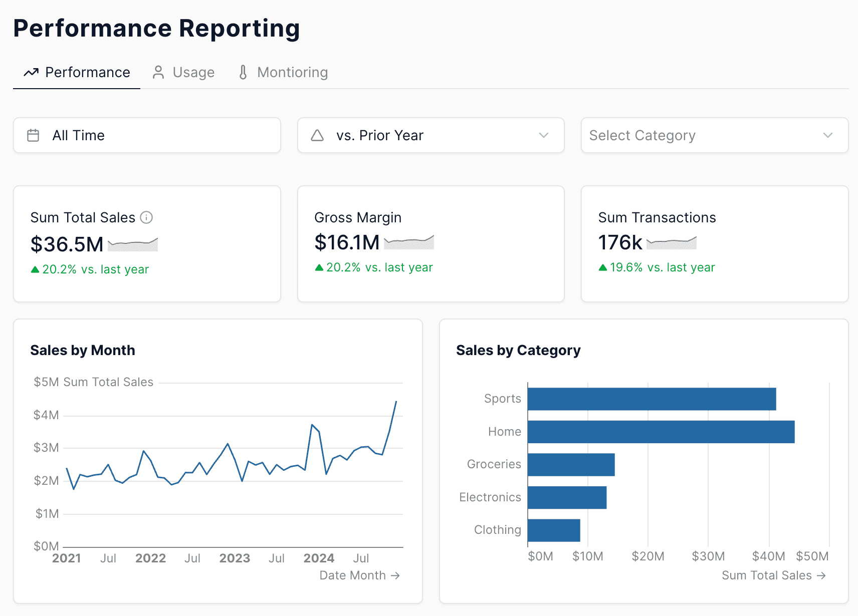Select the Clothing bar in Sales by Category
Screen dimensions: 858x616
pos(554,529)
